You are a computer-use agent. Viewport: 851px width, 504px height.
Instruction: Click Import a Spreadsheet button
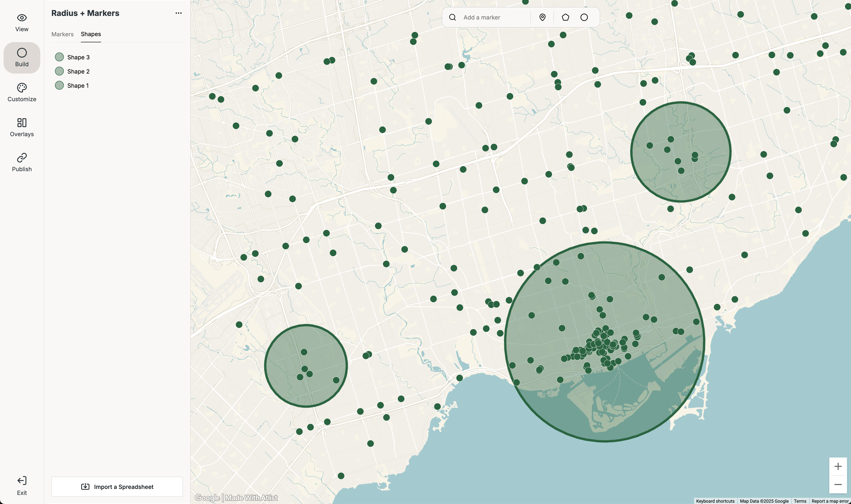click(x=117, y=487)
